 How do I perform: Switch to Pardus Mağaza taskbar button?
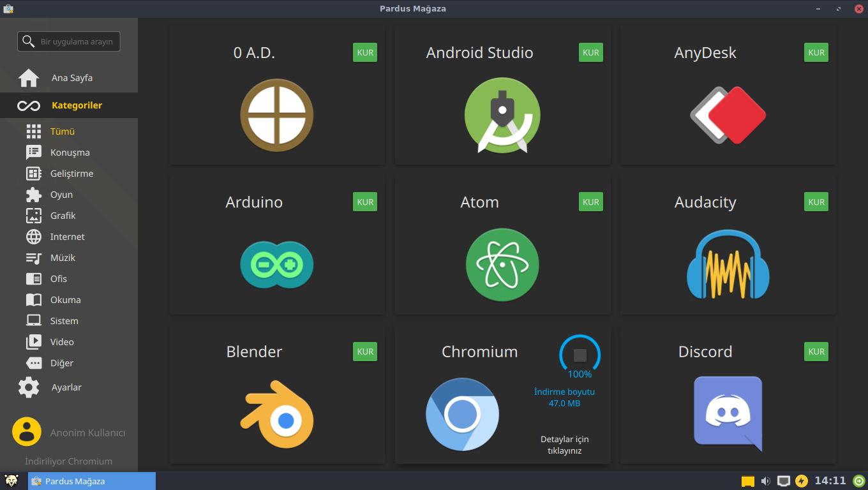click(x=92, y=481)
